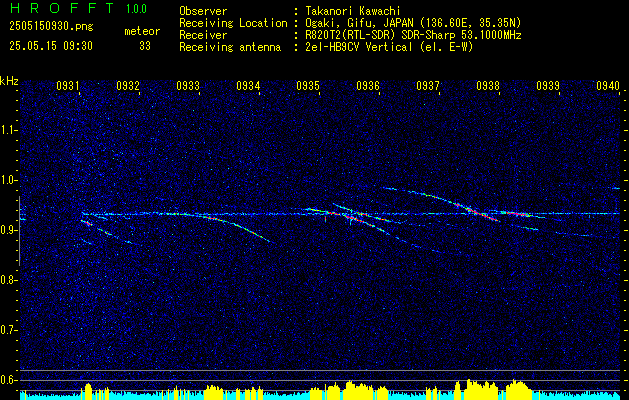Select the version number 1.0.0

pyautogui.click(x=136, y=8)
